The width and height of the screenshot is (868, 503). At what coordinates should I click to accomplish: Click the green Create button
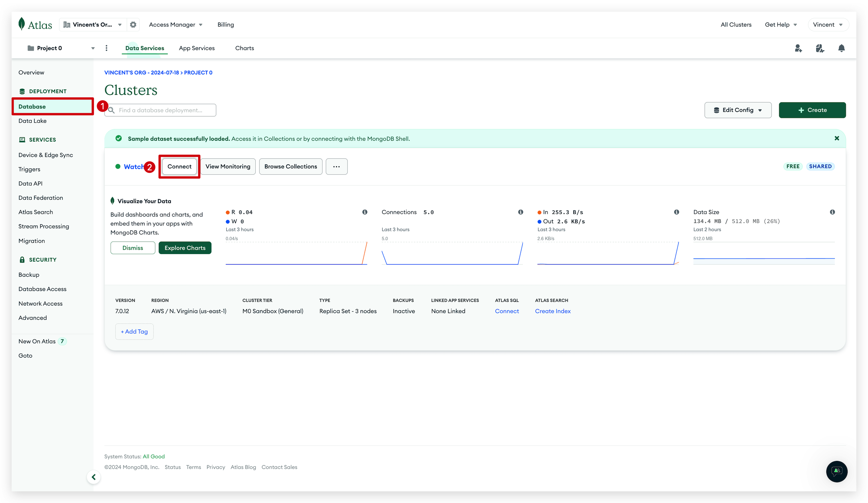pyautogui.click(x=812, y=110)
